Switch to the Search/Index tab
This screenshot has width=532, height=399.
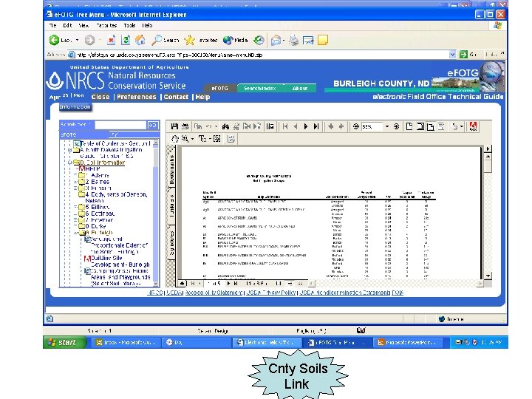[x=260, y=88]
